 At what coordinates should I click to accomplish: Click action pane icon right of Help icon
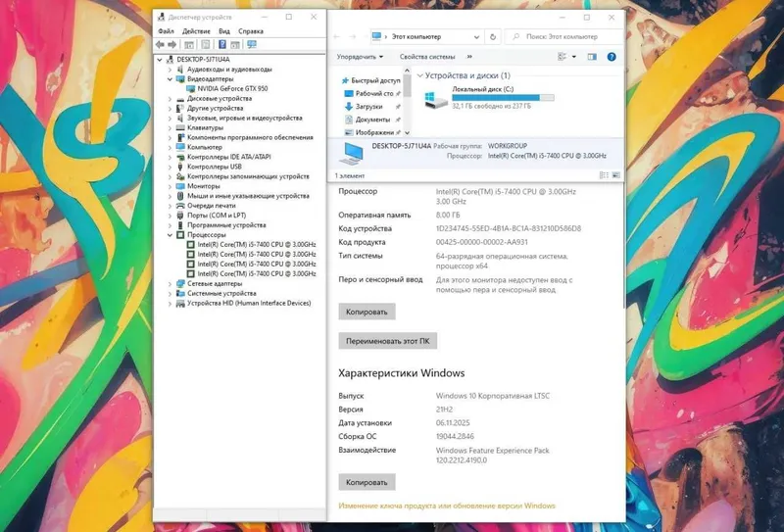[x=235, y=44]
